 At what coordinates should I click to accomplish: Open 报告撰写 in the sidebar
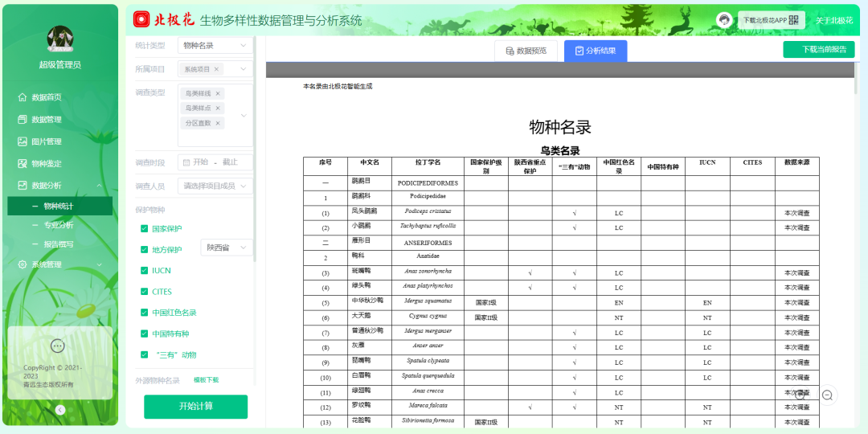pos(59,244)
